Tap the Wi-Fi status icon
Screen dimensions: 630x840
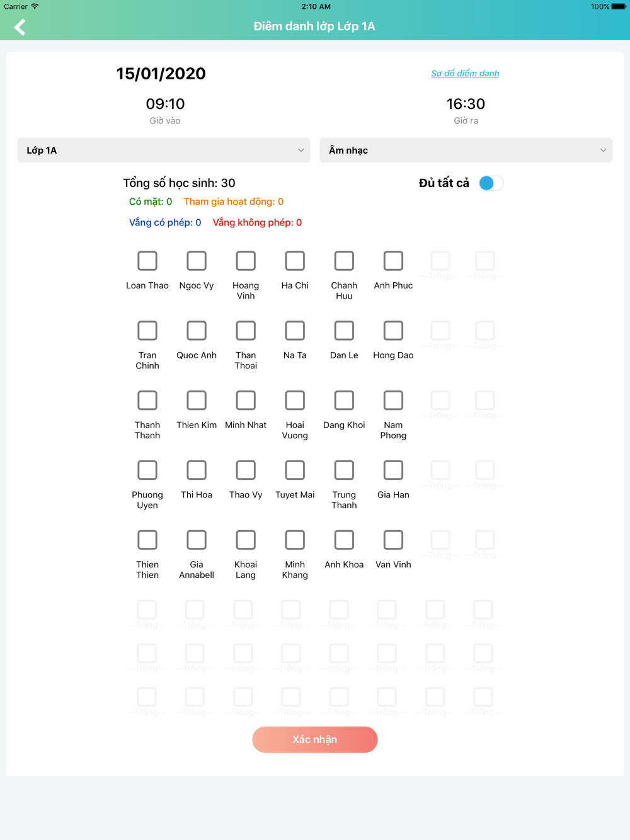click(35, 6)
